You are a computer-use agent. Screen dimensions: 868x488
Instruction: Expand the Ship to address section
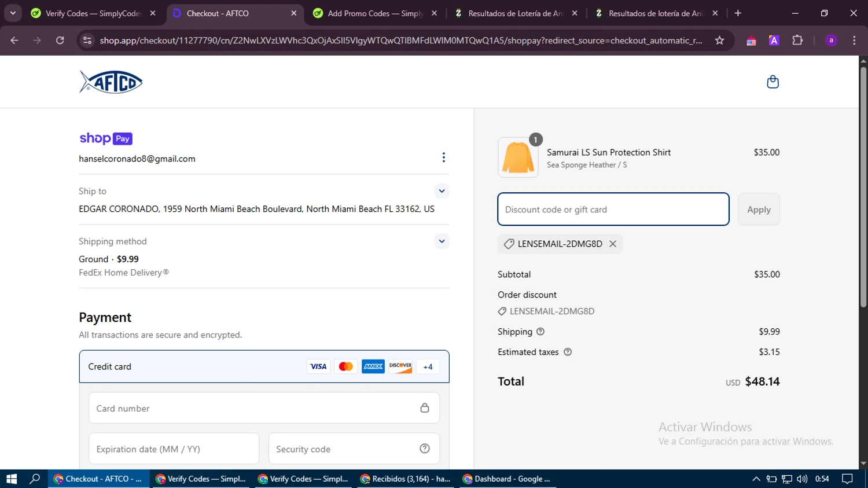pos(442,191)
